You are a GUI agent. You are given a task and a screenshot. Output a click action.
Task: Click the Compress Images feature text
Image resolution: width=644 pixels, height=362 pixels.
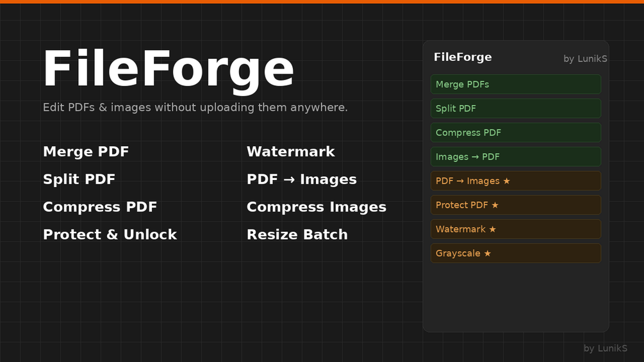(317, 207)
